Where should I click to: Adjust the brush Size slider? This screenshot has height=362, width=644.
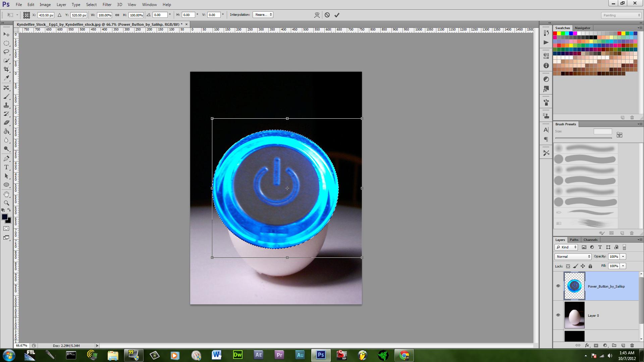pos(584,138)
